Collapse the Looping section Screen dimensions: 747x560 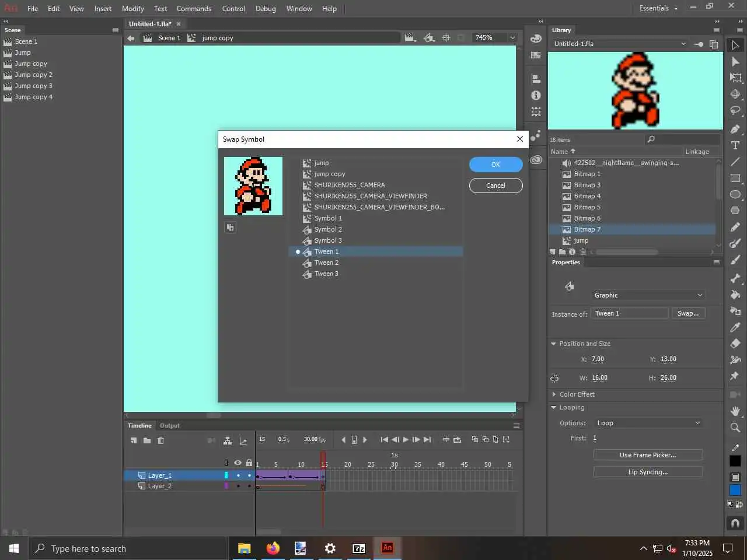pos(553,407)
